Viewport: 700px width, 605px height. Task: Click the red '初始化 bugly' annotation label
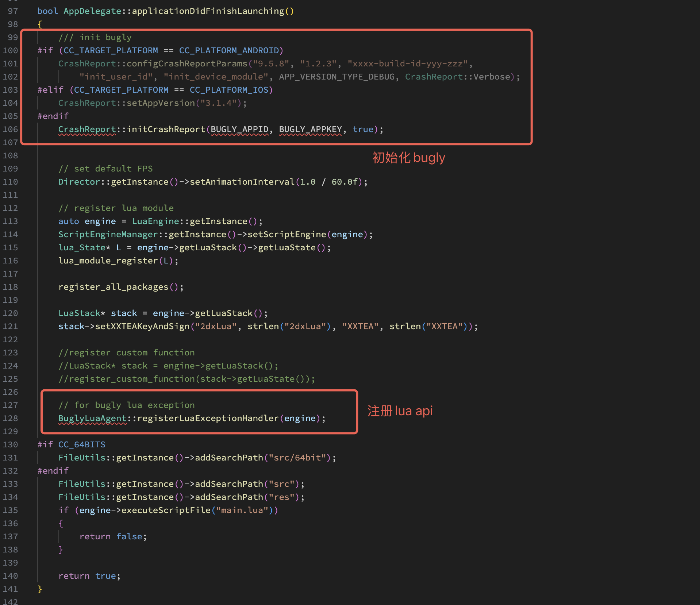pyautogui.click(x=409, y=158)
